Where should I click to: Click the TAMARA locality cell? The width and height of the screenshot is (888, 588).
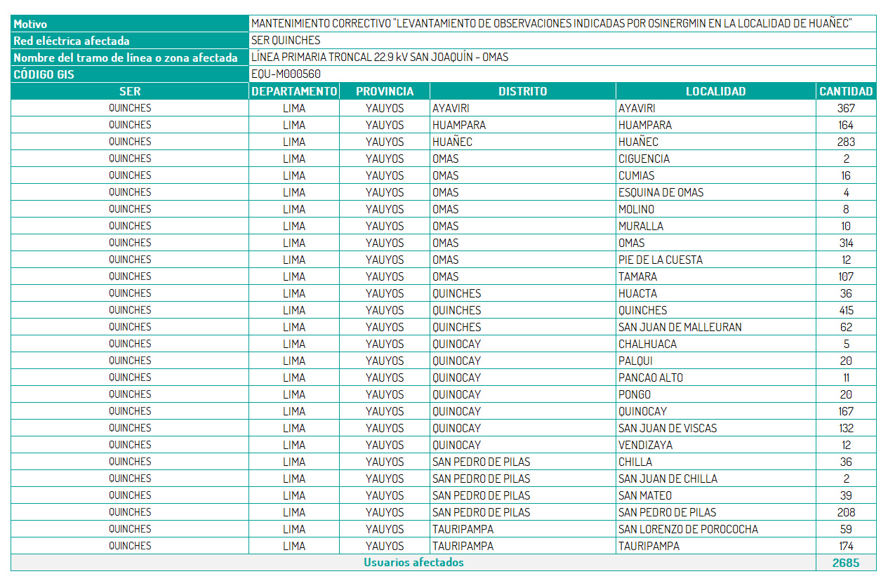(716, 276)
